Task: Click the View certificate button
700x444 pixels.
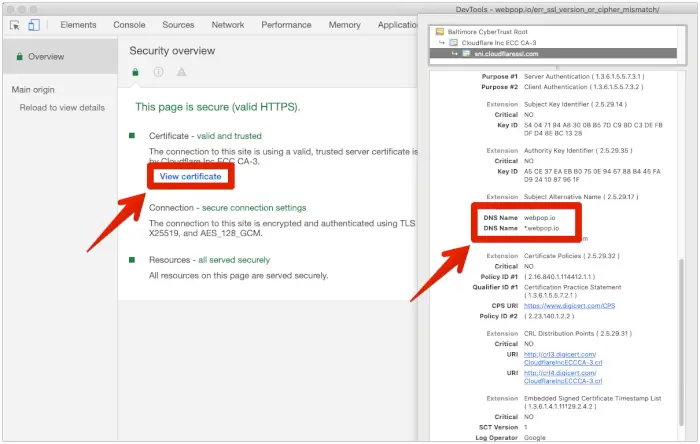Action: click(191, 176)
